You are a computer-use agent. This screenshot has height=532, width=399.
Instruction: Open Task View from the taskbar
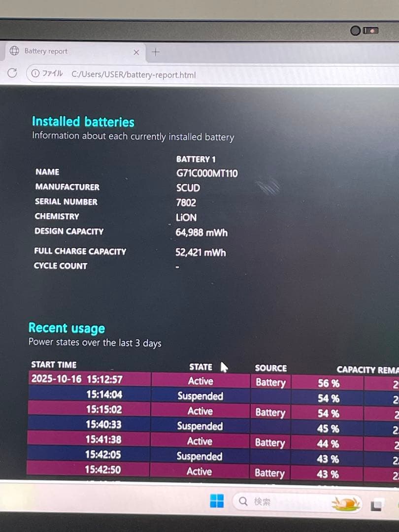click(x=377, y=503)
